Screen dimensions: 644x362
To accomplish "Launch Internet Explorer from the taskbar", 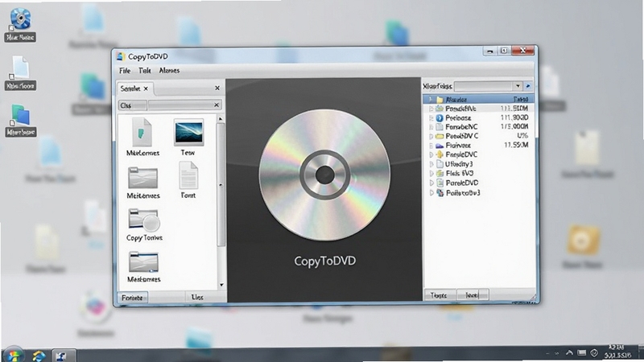I will 39,356.
